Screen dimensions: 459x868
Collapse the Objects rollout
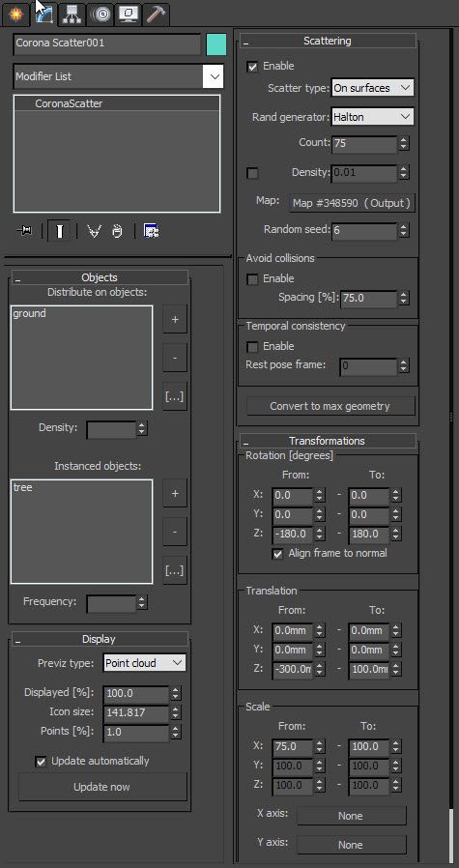tap(100, 277)
